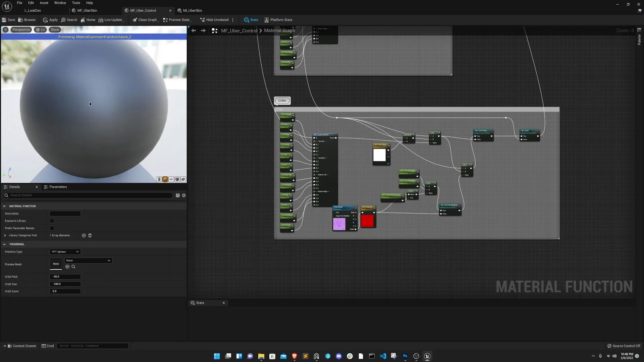This screenshot has width=644, height=362.
Task: Navigate back in the graph history
Action: [x=194, y=31]
